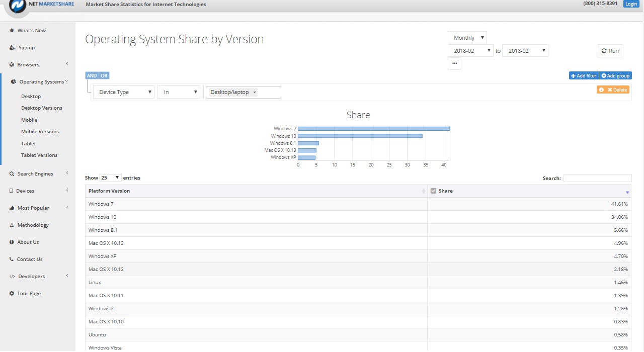Click the magnifier icon beside Search Engines
The width and height of the screenshot is (644, 352).
click(x=12, y=174)
